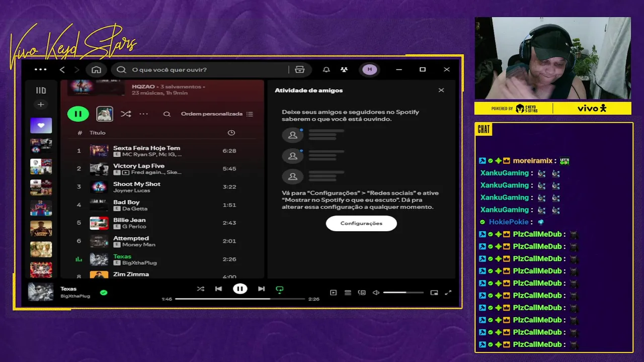Viewport: 644px width, 362px height.
Task: Pause the playlist with the green button
Action: [x=78, y=114]
